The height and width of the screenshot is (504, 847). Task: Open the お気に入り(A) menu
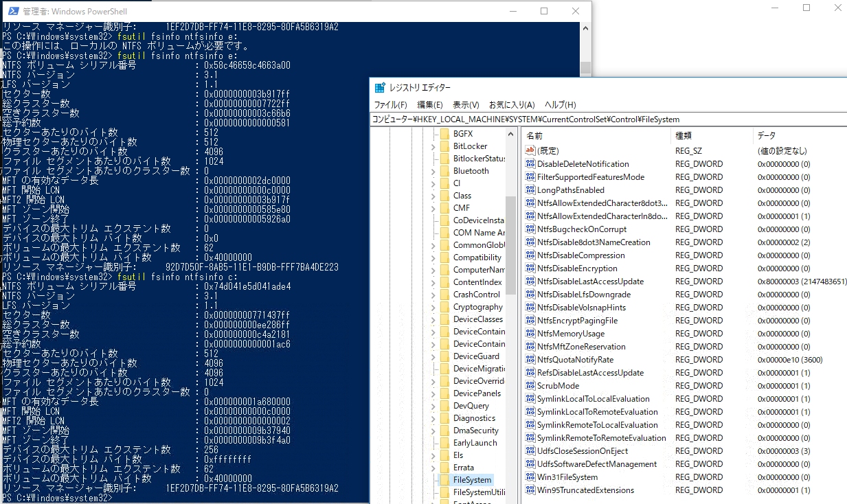[512, 104]
